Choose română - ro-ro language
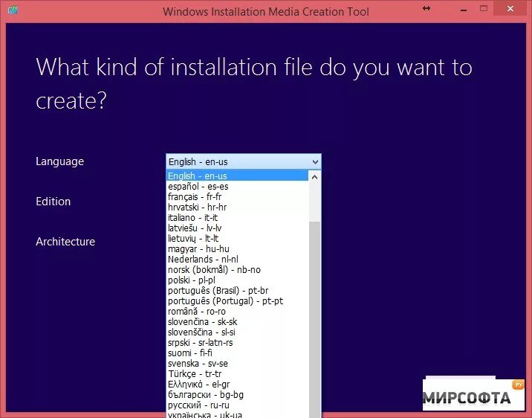Image resolution: width=532 pixels, height=418 pixels. point(238,312)
